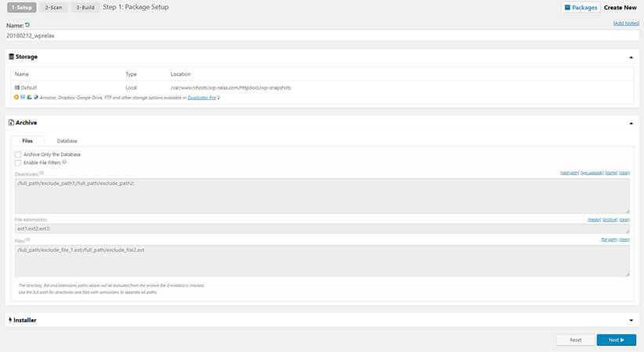This screenshot has height=352, width=644.
Task: Click Create New button
Action: coord(621,7)
